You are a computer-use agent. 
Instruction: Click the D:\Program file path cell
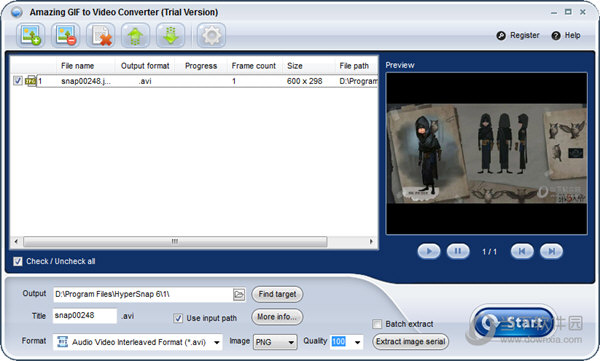click(359, 81)
